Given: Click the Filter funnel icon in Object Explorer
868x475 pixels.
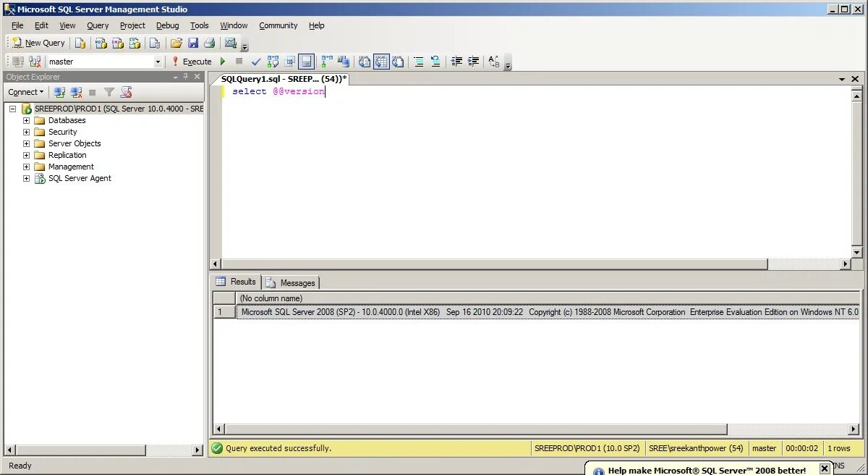Looking at the screenshot, I should click(x=109, y=92).
